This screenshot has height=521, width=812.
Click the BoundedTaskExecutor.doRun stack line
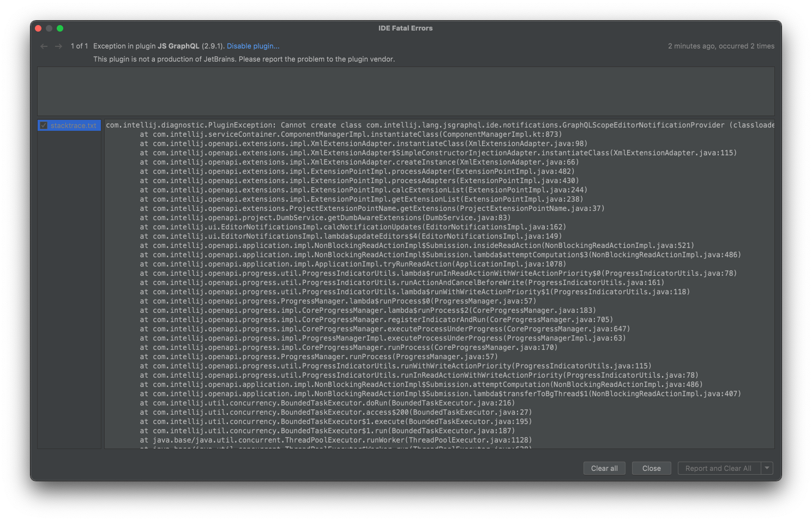point(327,403)
